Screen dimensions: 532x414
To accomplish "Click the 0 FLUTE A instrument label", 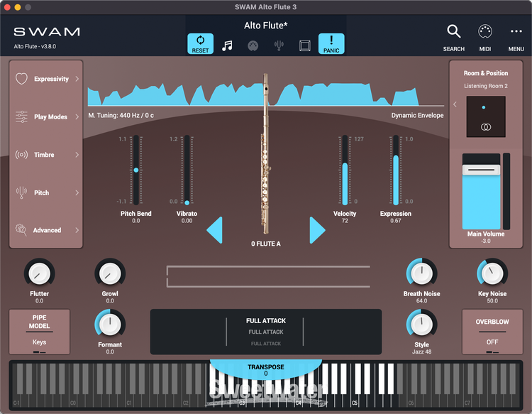I will 266,244.
